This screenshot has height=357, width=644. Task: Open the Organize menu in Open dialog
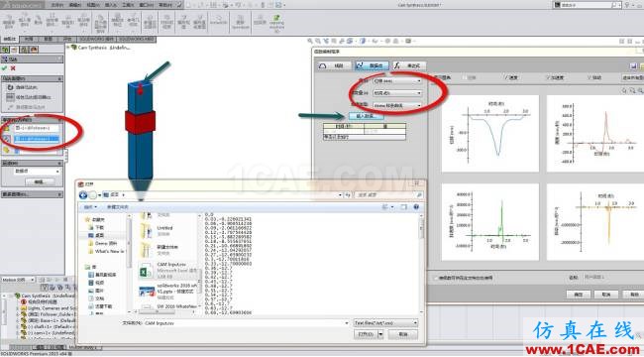coord(90,207)
